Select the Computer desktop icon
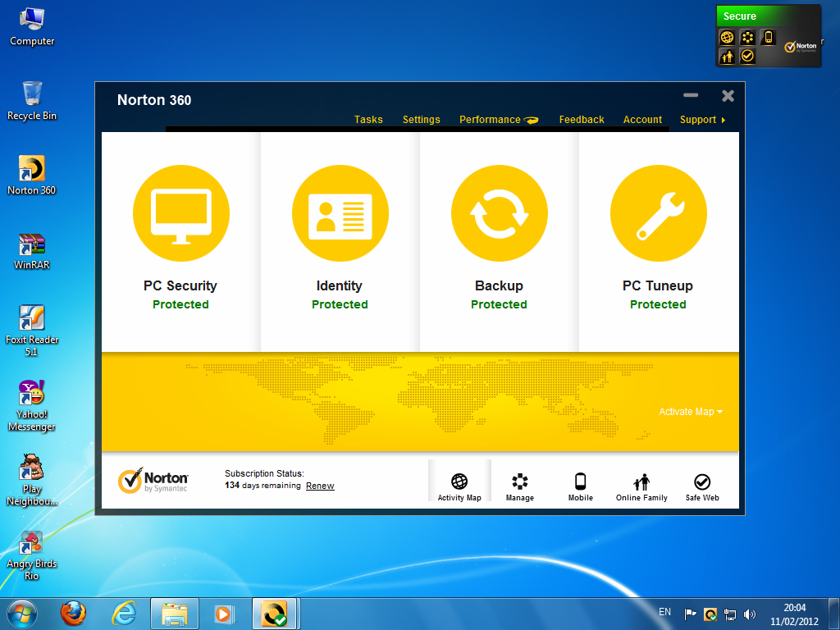Image resolution: width=840 pixels, height=630 pixels. pos(32,27)
